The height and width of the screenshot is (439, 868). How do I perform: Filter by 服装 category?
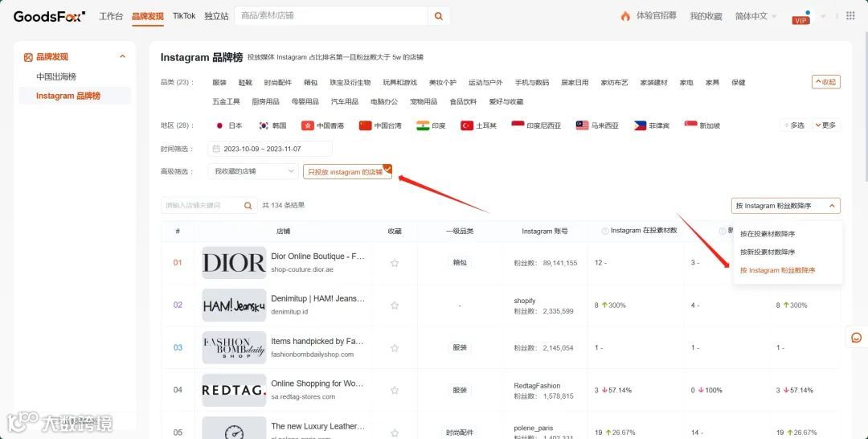(219, 83)
